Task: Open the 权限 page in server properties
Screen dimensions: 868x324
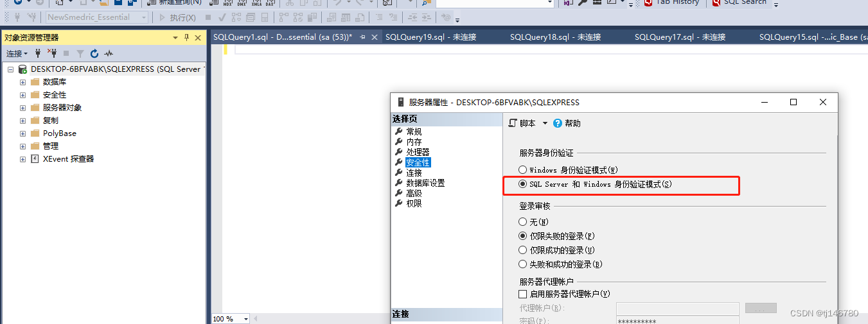Action: coord(414,203)
